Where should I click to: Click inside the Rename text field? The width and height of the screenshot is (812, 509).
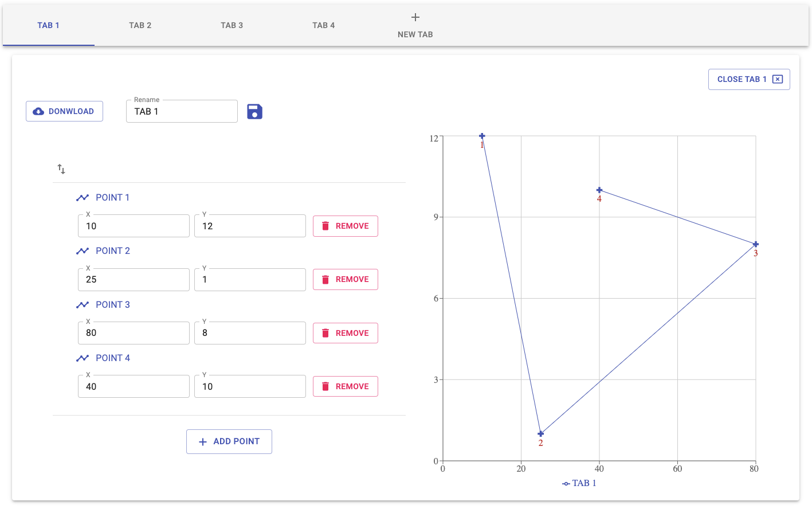pyautogui.click(x=182, y=111)
